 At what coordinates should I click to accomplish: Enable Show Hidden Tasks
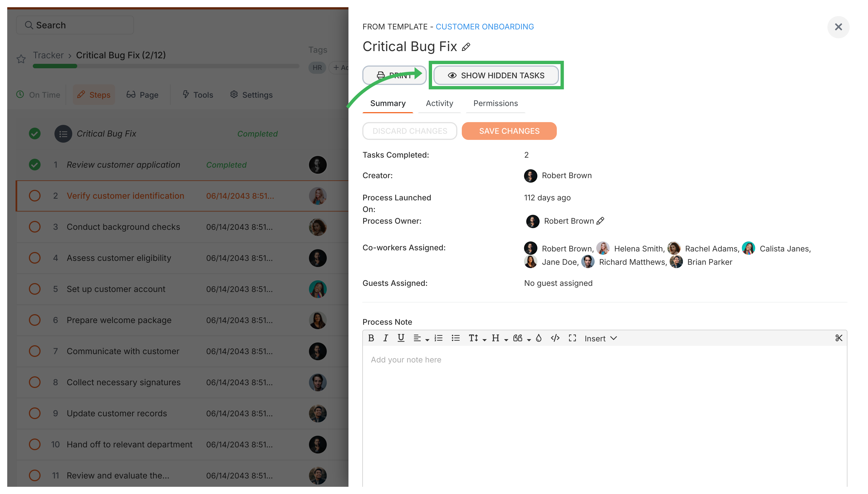495,75
